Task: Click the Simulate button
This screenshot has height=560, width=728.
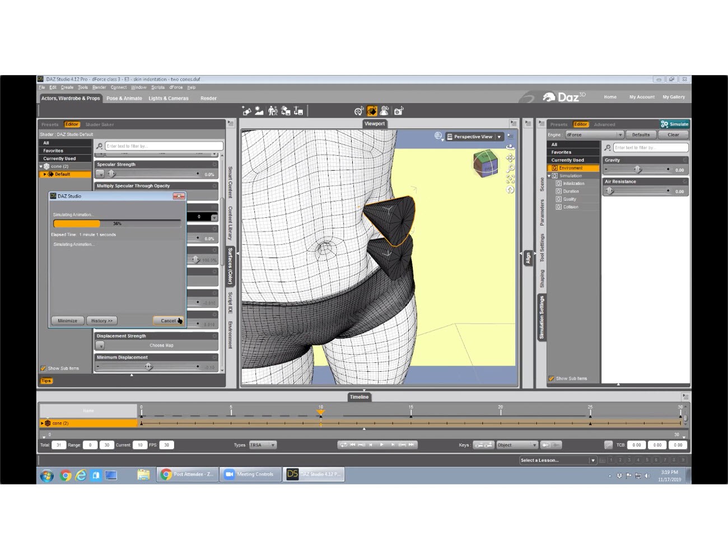Action: [675, 124]
